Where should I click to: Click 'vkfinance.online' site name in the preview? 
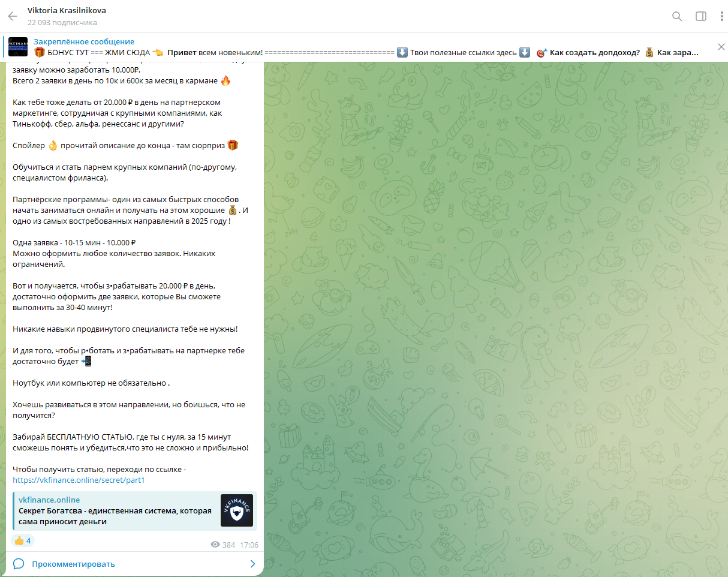tap(49, 500)
